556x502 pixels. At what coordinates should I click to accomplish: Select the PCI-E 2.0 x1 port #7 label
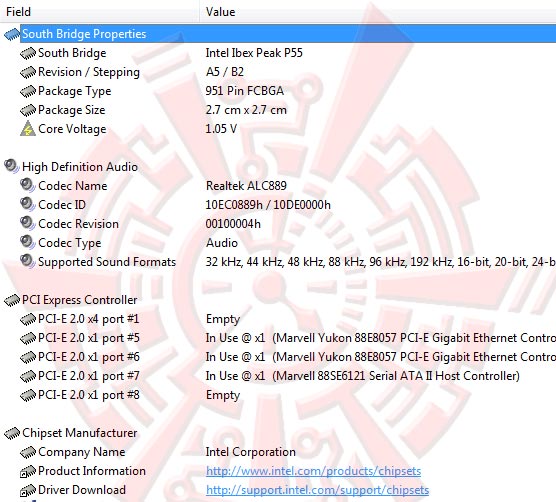89,376
